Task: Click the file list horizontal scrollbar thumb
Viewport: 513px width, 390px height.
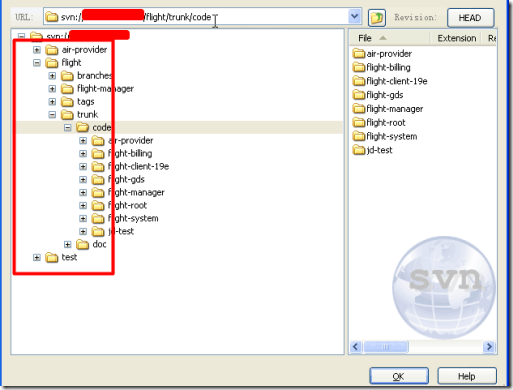Action: pyautogui.click(x=386, y=347)
